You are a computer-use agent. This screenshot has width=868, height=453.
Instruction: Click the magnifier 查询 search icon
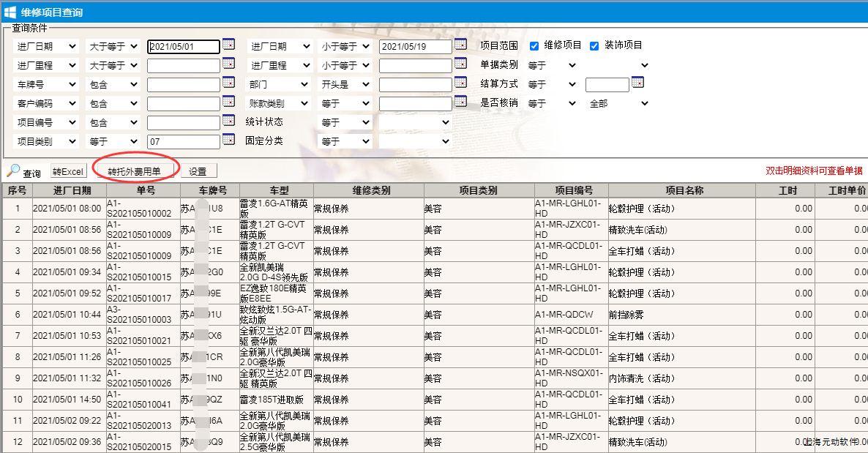click(x=14, y=171)
